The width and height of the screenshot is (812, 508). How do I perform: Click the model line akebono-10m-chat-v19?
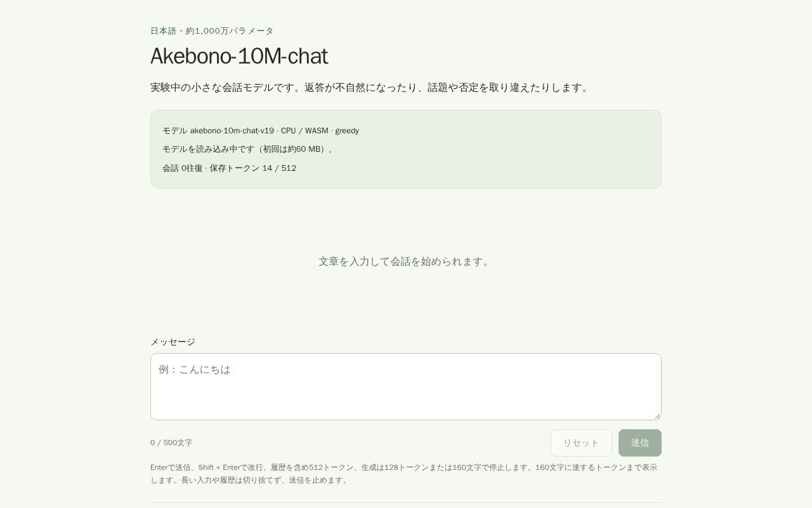point(261,131)
